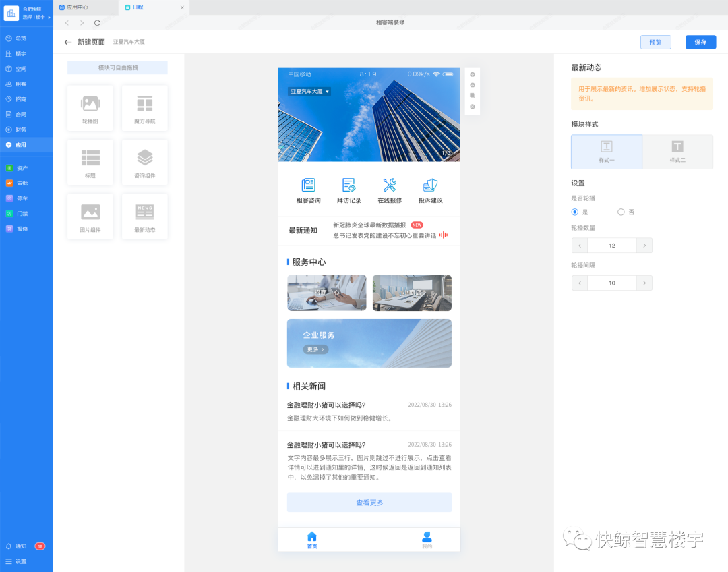Go back with the arrow beside 新建页面

(68, 42)
